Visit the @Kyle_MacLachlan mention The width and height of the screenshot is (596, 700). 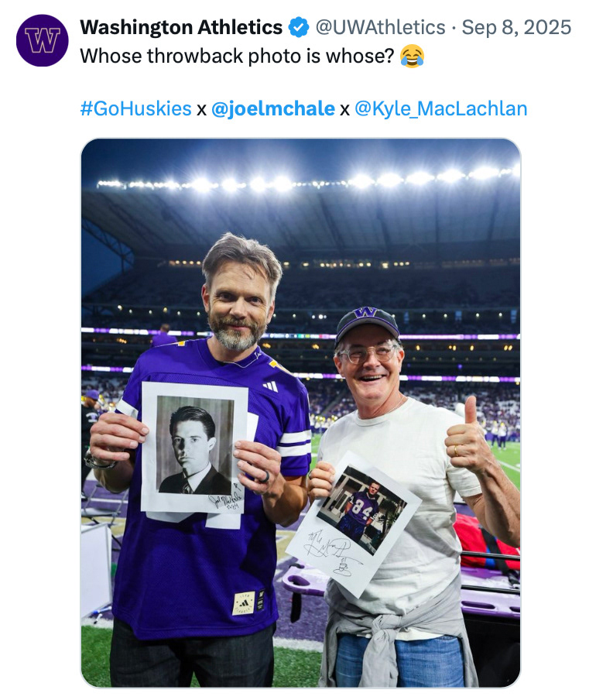pos(440,108)
